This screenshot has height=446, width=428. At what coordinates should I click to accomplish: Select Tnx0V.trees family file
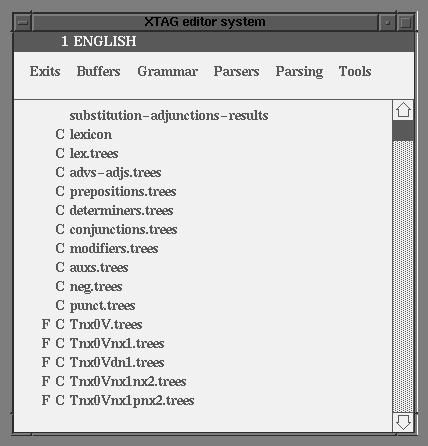(x=106, y=324)
